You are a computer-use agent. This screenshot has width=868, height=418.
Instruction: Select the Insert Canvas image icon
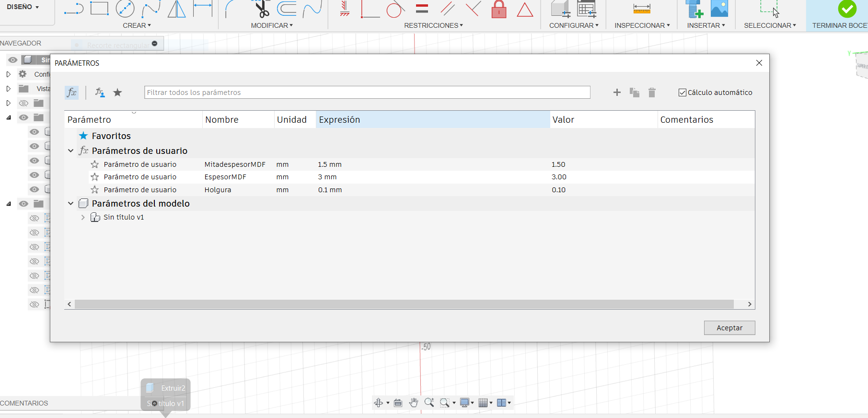(719, 9)
